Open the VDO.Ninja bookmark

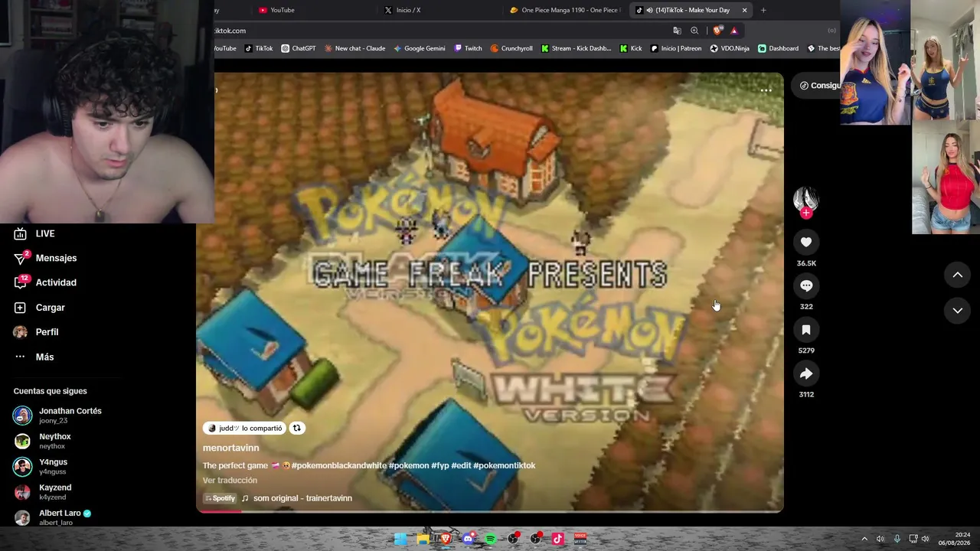pyautogui.click(x=730, y=48)
